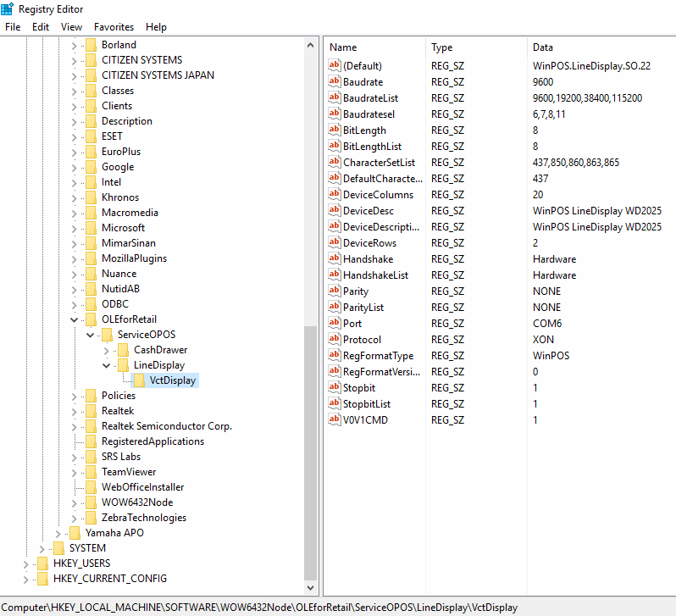This screenshot has width=676, height=616.
Task: Collapse the OLEforRetail tree node
Action: [x=75, y=319]
